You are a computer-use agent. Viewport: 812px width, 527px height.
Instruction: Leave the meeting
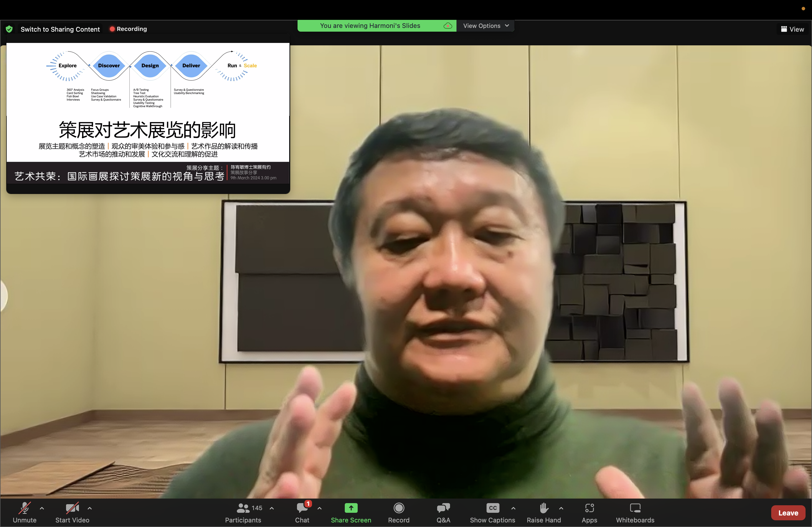(788, 513)
